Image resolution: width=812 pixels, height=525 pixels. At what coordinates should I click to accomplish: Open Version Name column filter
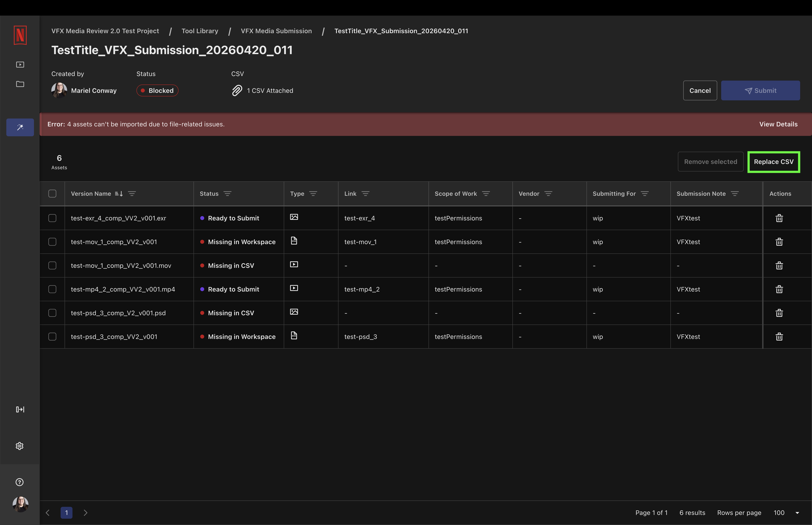pos(132,194)
